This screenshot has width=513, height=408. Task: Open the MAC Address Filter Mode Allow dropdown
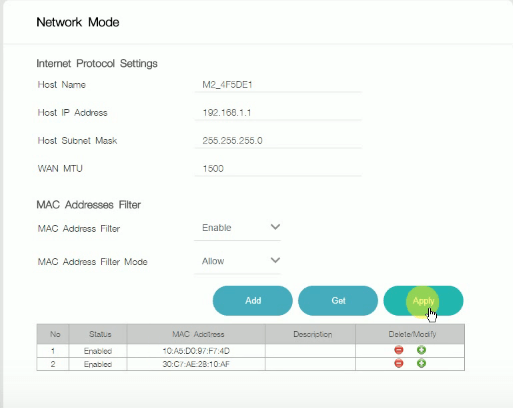click(x=237, y=261)
